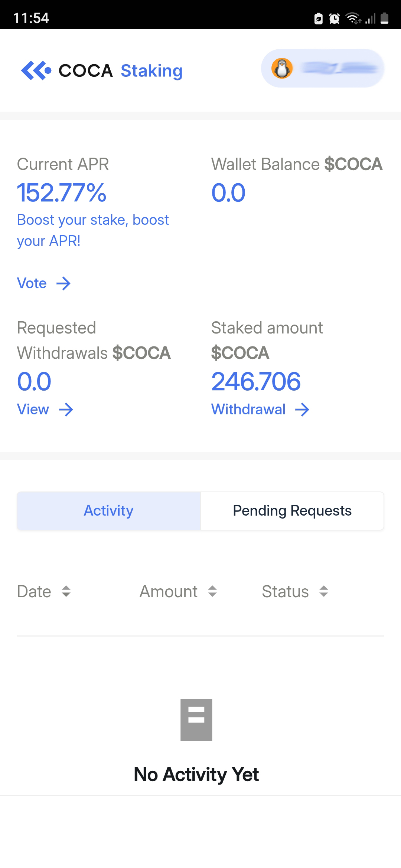
Task: Sort activity by Date column arrows
Action: (x=66, y=591)
